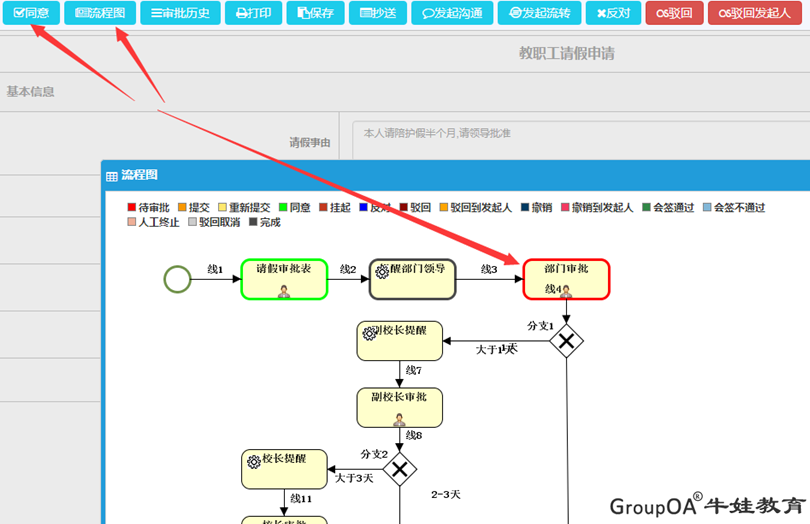
Task: Open the 流程图 flowchart view
Action: coord(100,13)
